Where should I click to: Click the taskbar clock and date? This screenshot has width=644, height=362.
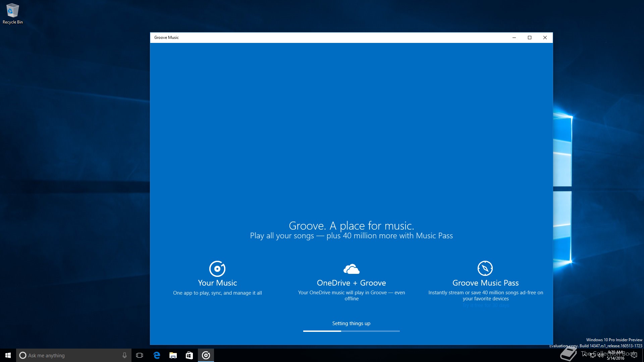[x=615, y=355]
